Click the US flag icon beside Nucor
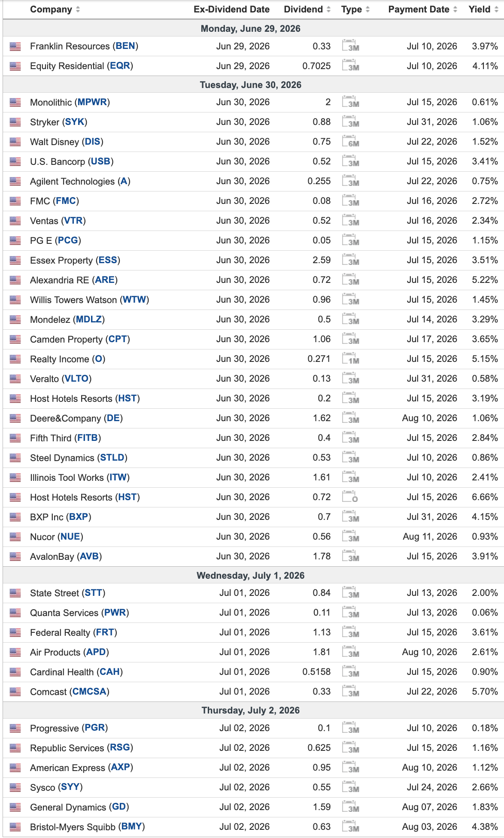 click(15, 537)
